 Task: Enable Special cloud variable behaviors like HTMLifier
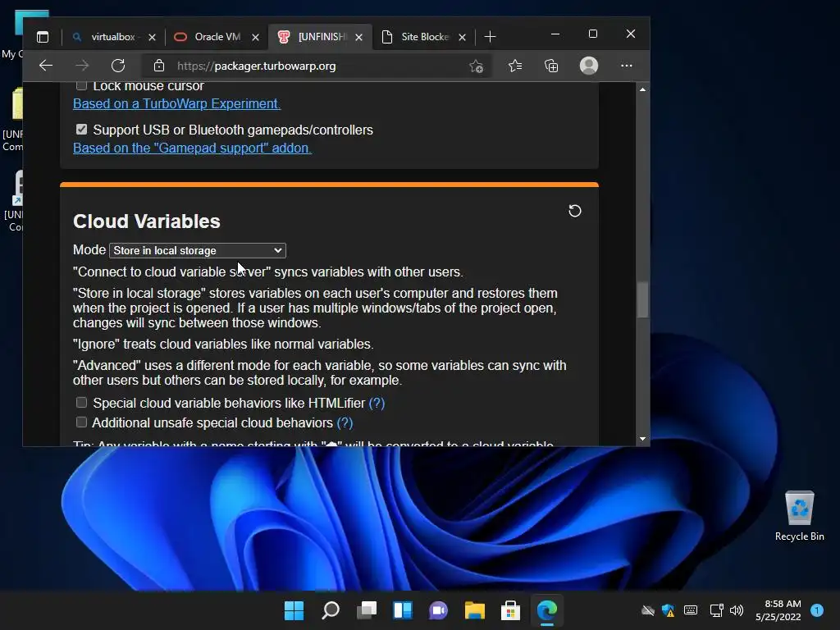click(81, 402)
